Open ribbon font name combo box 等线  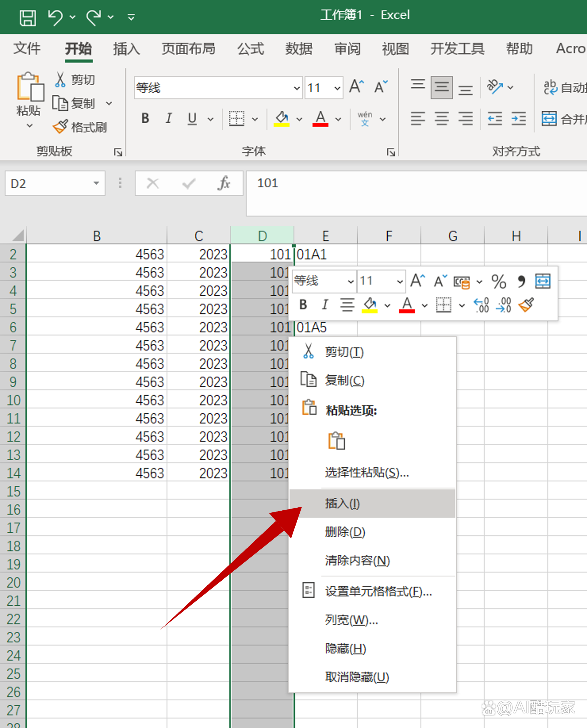pos(218,88)
